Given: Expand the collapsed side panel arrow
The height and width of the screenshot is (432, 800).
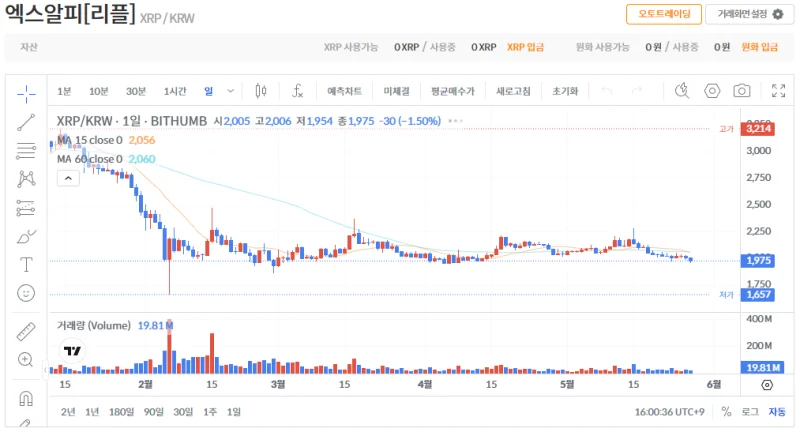Looking at the screenshot, I should pos(45,370).
